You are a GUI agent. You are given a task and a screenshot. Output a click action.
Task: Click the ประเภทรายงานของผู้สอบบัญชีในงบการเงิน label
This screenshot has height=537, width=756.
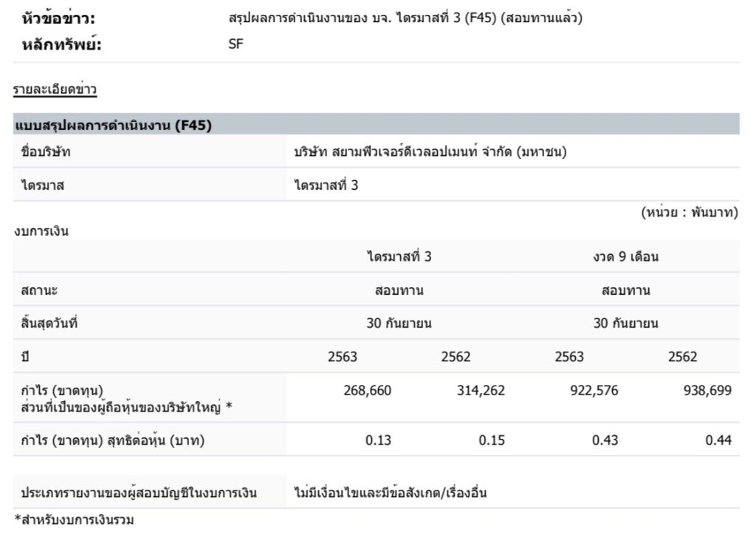point(139,493)
